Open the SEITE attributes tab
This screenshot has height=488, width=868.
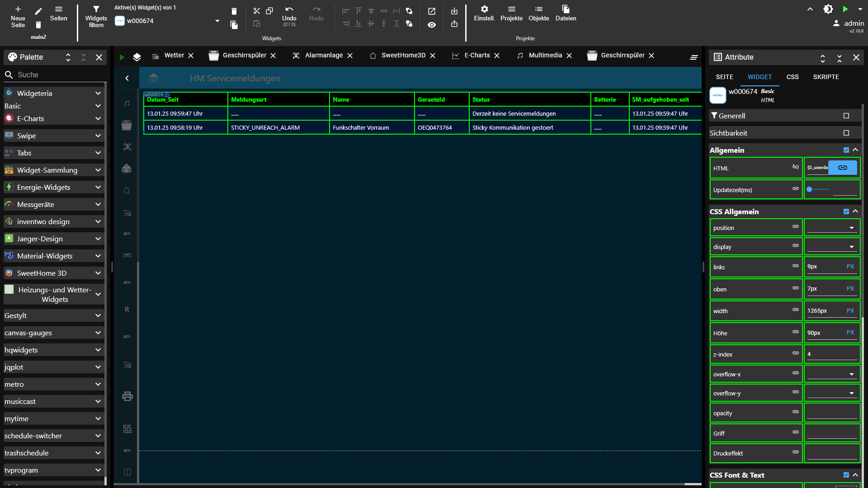[x=724, y=77]
